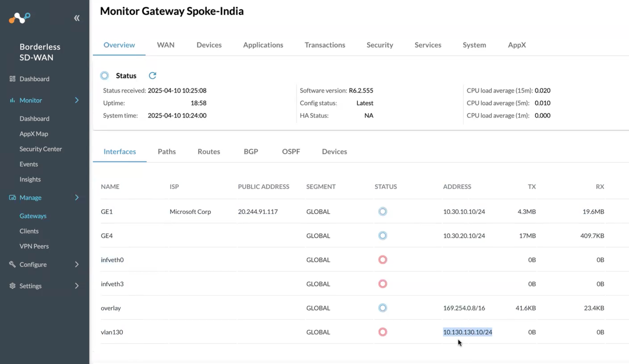Open Dashboard under Monitor
Viewport: 629px width, 364px height.
[34, 118]
